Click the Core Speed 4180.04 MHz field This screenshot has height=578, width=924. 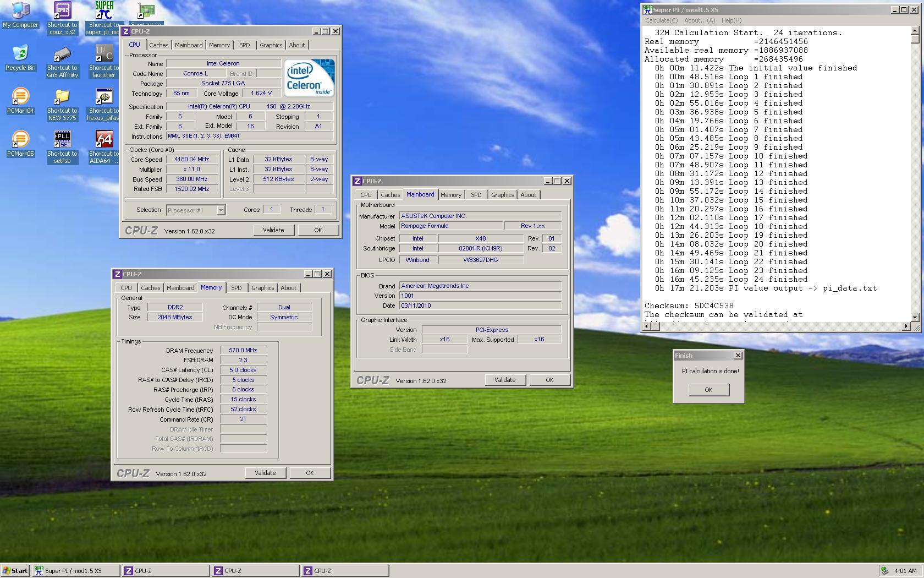[192, 160]
